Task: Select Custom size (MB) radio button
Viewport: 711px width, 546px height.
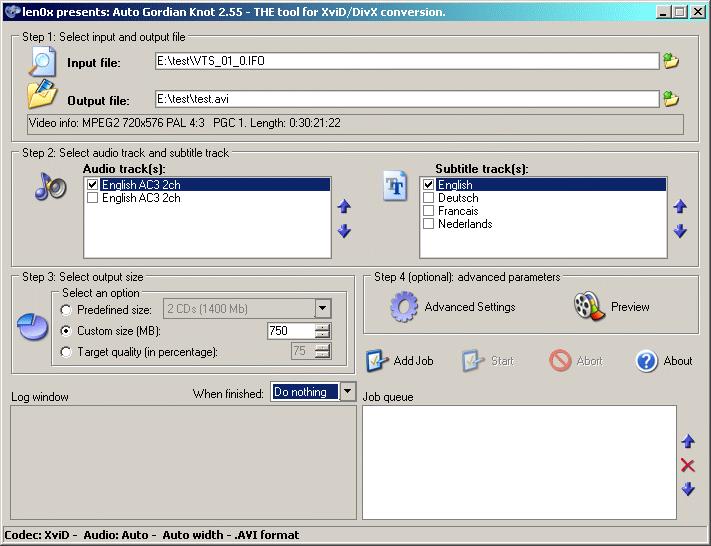Action: (66, 331)
